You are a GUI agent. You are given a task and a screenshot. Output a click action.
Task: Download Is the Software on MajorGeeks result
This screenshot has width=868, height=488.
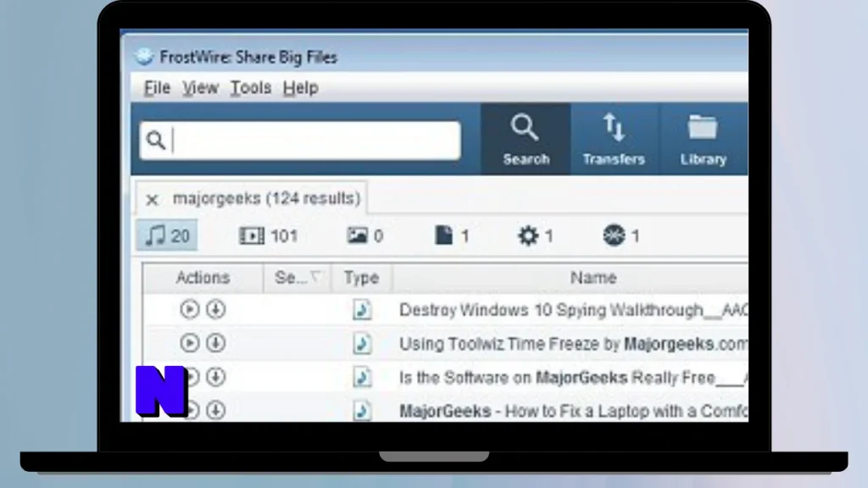click(x=216, y=377)
